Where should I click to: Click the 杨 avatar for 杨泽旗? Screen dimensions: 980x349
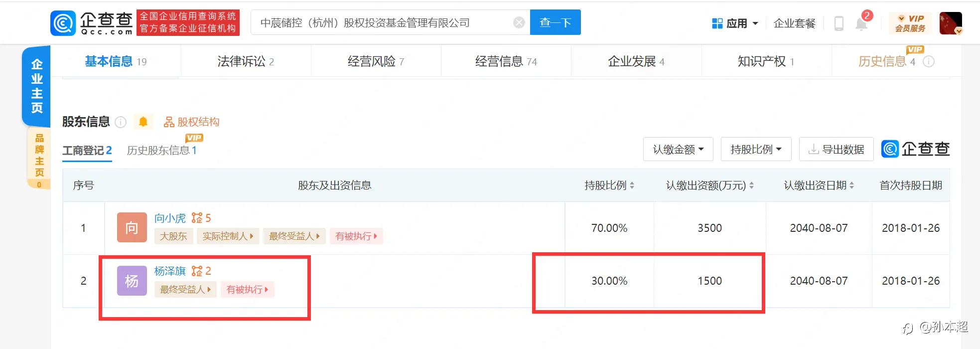132,281
